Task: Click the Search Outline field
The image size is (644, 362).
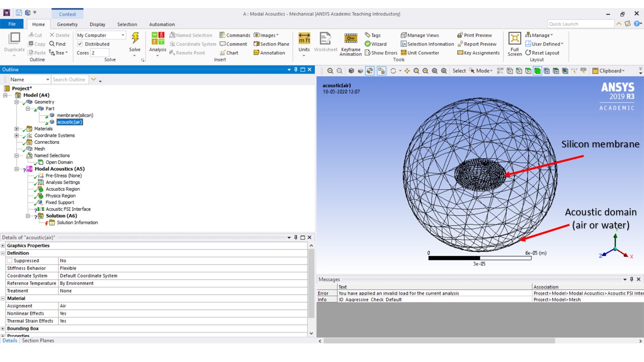Action: pyautogui.click(x=69, y=79)
